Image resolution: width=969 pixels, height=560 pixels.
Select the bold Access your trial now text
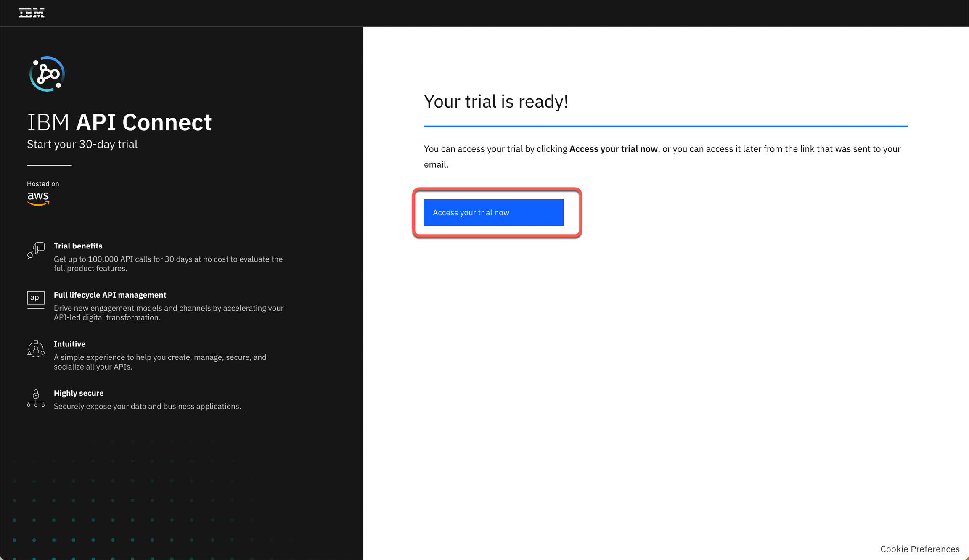(613, 148)
